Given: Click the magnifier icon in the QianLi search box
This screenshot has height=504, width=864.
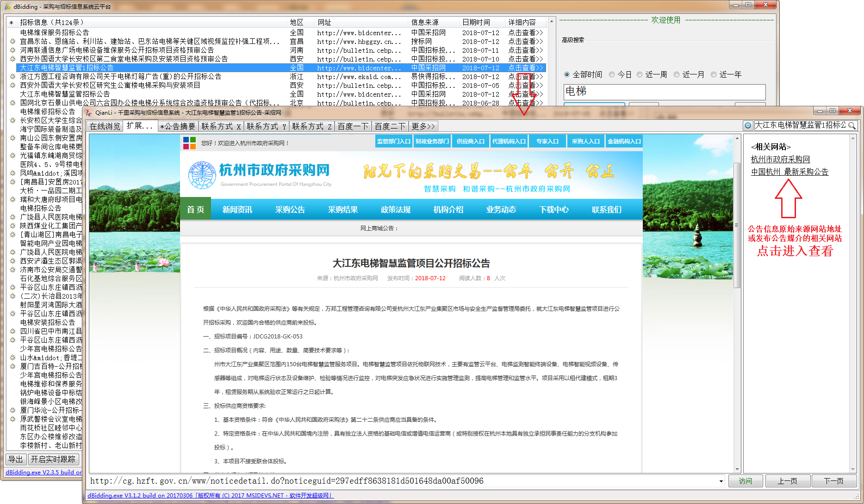Looking at the screenshot, I should (x=852, y=126).
